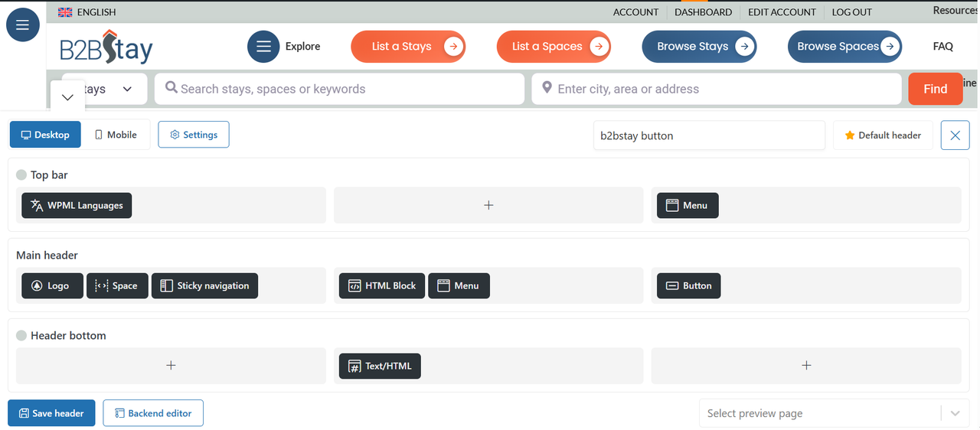Toggle the Top bar row on/off

pyautogui.click(x=21, y=175)
